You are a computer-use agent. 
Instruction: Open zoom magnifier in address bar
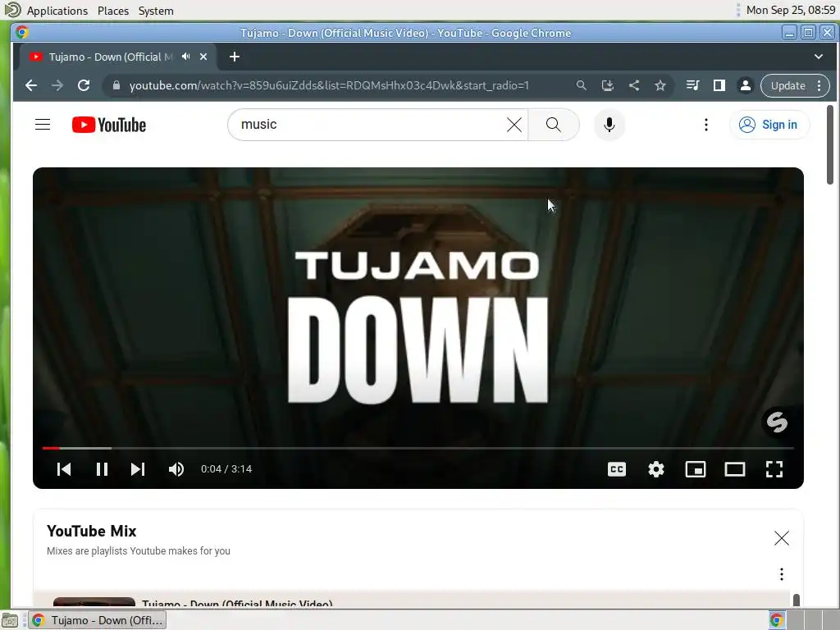click(x=582, y=85)
